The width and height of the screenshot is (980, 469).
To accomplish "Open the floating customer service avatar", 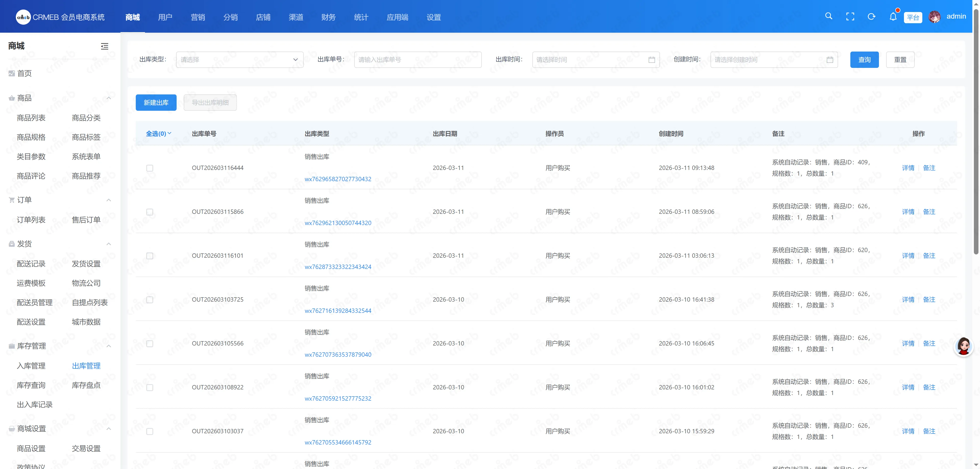I will [963, 346].
